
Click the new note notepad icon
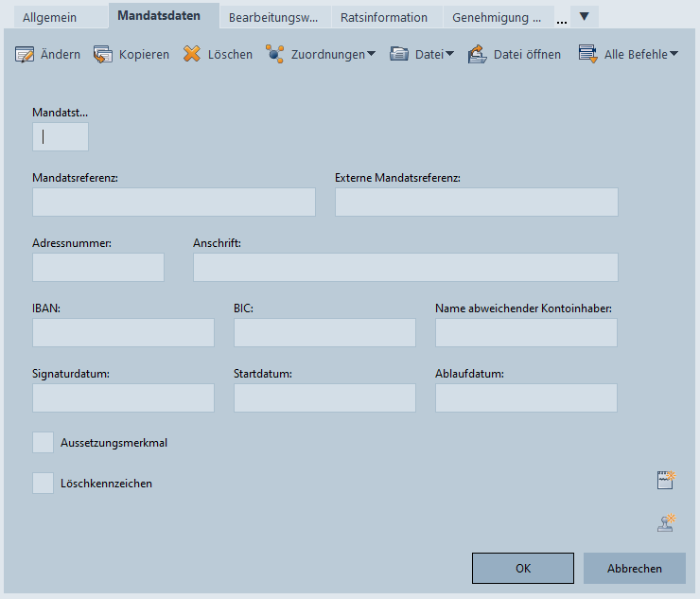click(667, 480)
